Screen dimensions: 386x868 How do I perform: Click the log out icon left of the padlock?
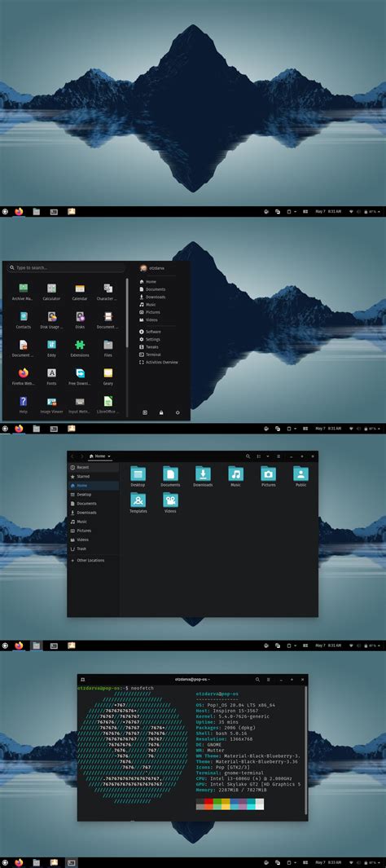click(145, 412)
